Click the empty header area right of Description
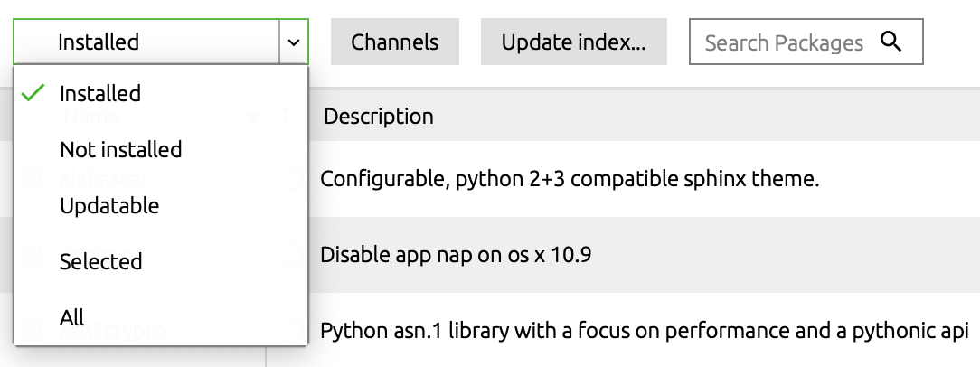Viewport: 980px width, 367px height. tap(706, 117)
